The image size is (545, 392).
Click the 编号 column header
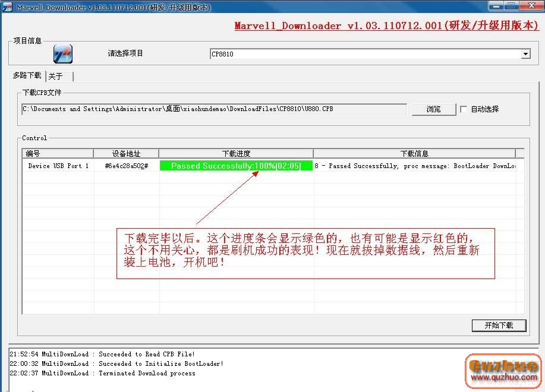58,153
